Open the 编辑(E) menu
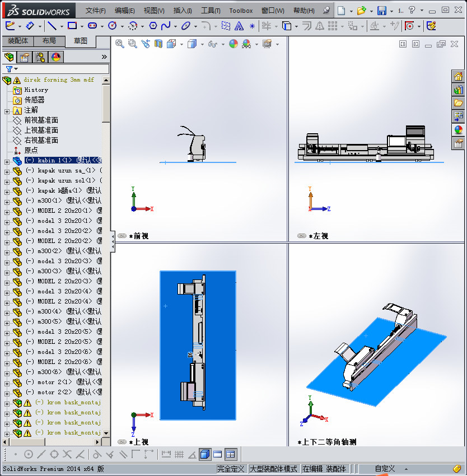The width and height of the screenshot is (467, 476). (124, 11)
